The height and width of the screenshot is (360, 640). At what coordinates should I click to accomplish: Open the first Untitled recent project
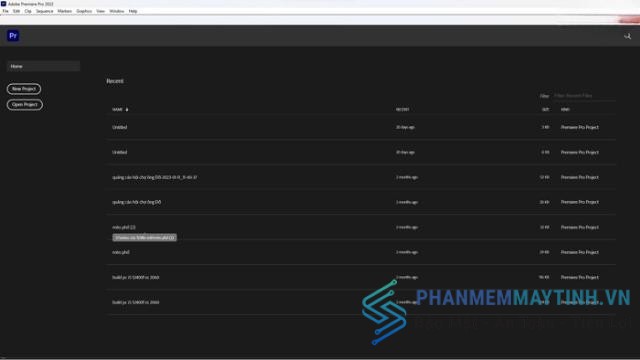(361, 127)
